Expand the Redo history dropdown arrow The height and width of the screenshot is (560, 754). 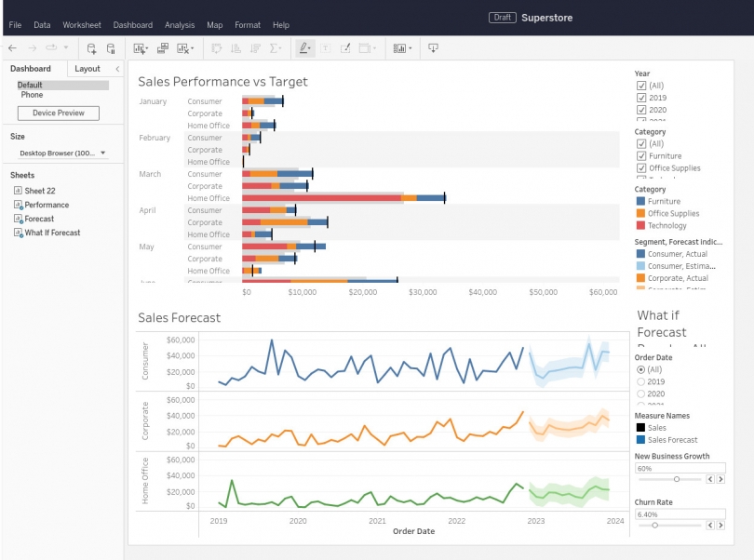[x=65, y=47]
